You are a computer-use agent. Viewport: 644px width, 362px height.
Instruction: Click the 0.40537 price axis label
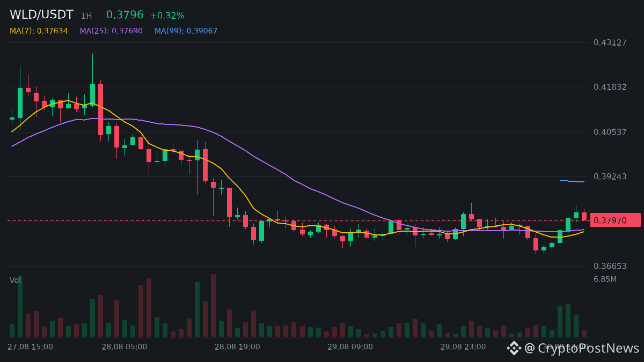(x=610, y=132)
